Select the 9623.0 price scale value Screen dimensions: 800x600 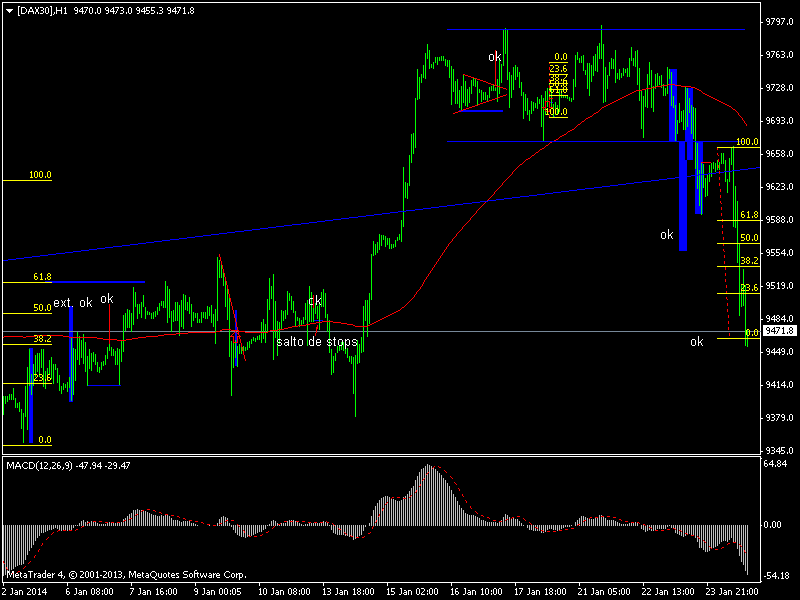[x=779, y=187]
